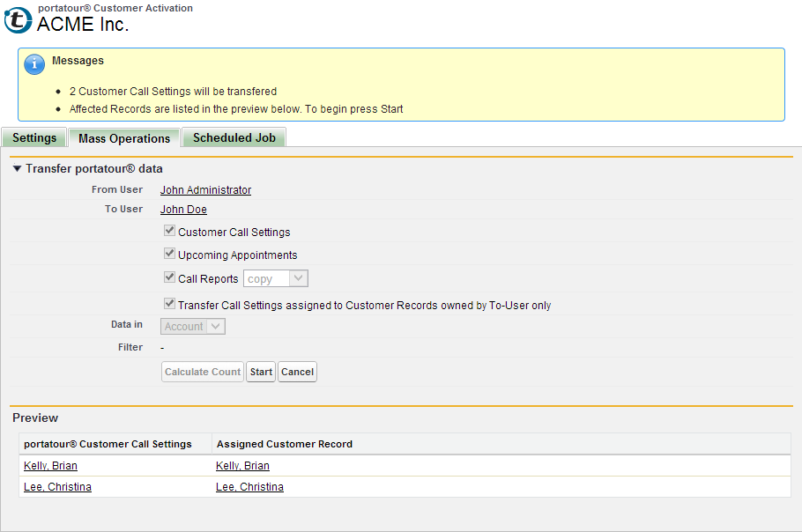
Task: Toggle the Customer Call Settings checkbox
Action: (169, 232)
